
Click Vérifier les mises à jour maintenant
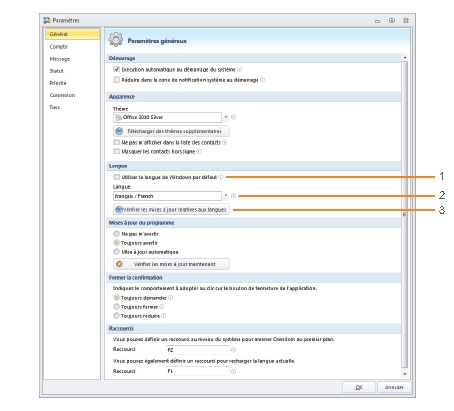click(x=171, y=264)
